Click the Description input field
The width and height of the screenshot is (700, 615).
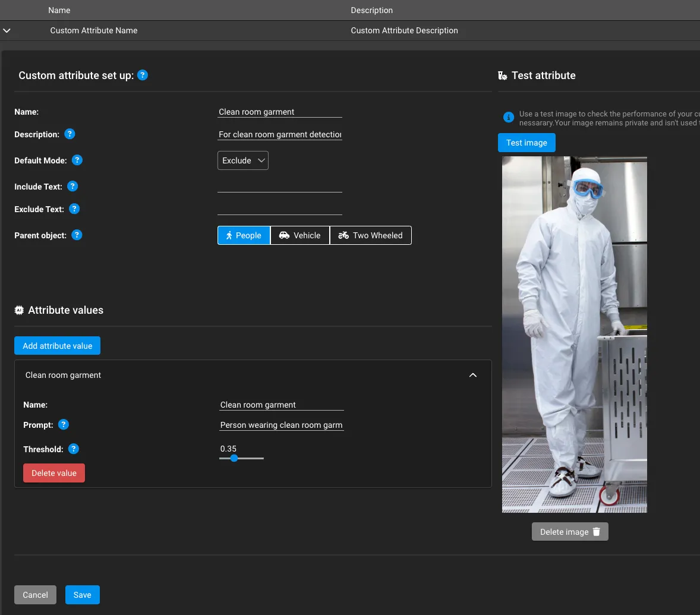click(280, 134)
